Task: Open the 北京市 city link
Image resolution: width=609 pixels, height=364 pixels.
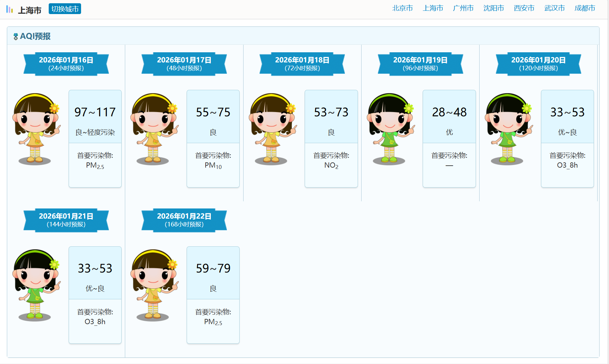Action: click(402, 8)
